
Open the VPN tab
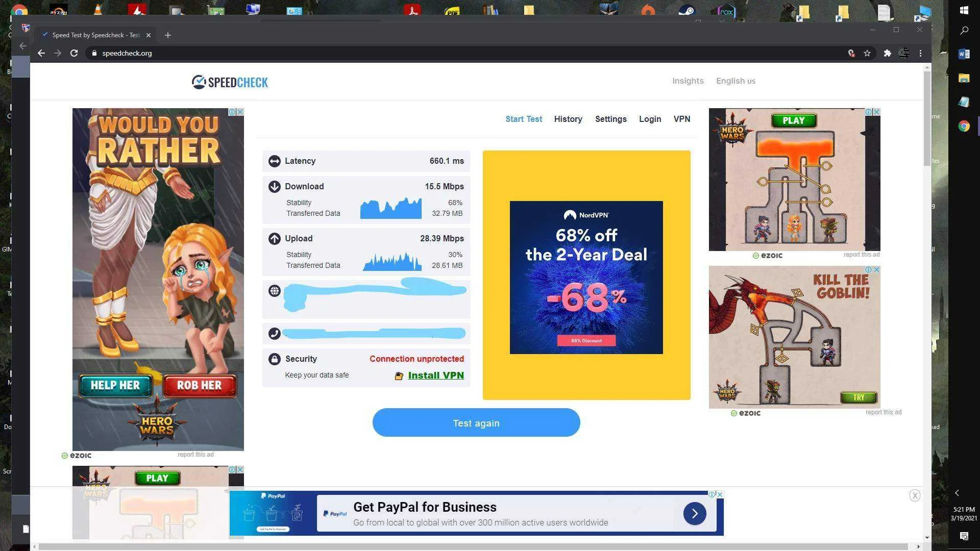pos(682,119)
